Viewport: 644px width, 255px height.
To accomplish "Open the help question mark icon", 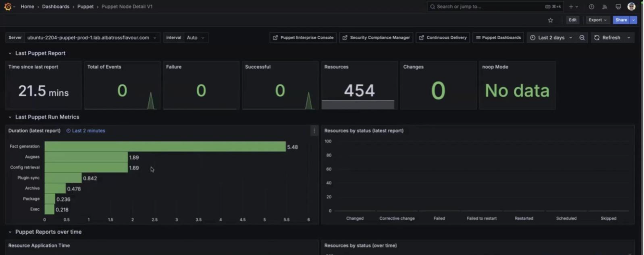I will point(591,7).
